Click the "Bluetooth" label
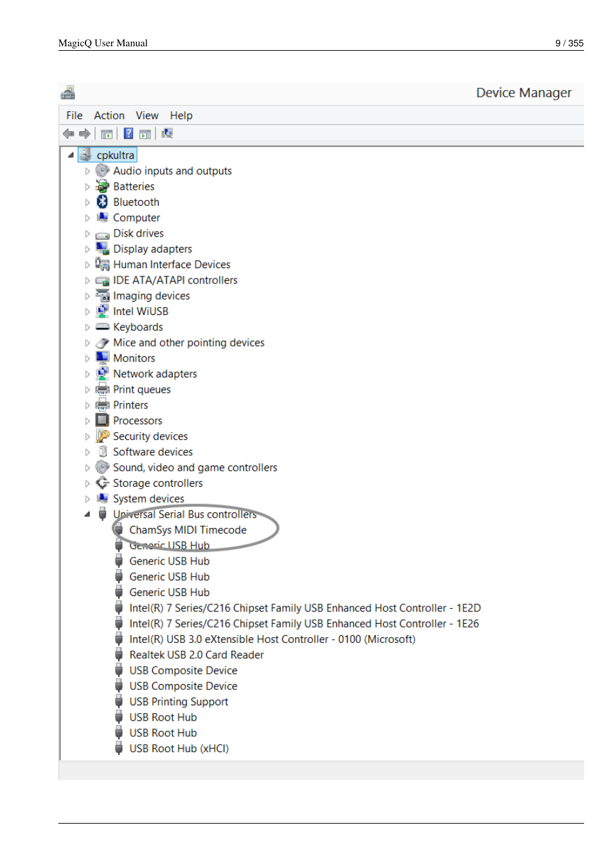 coord(136,202)
